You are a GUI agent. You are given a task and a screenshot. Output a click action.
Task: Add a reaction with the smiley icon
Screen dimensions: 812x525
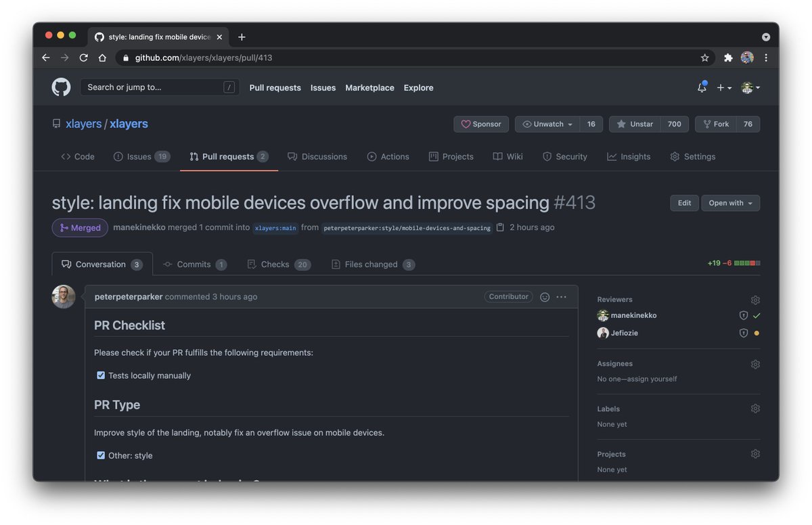(545, 297)
